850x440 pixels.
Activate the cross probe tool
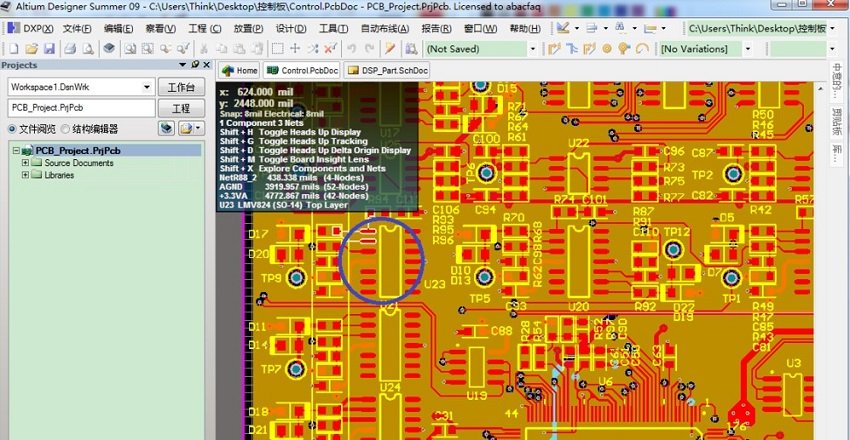(x=390, y=49)
